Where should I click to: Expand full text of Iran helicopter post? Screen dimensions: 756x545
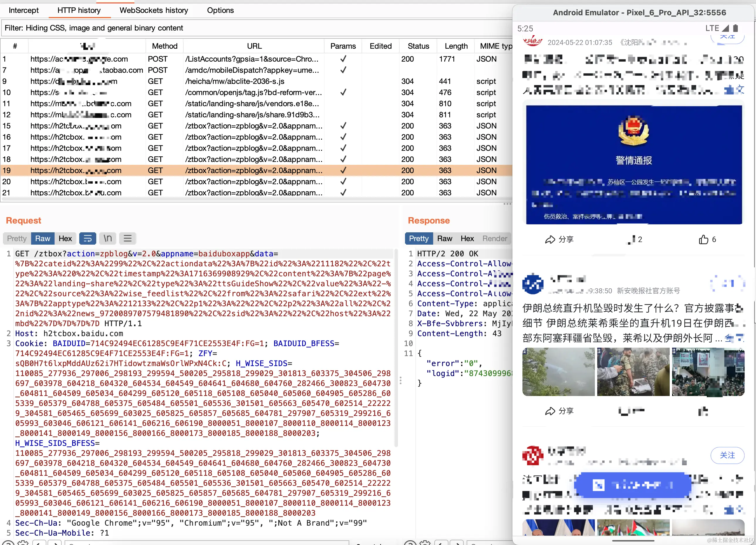tap(735, 338)
